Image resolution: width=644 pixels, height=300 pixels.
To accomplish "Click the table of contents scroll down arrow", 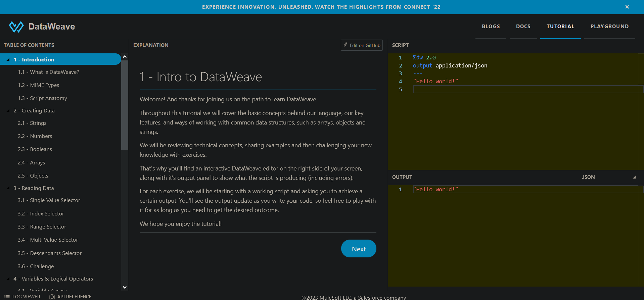I will pos(125,287).
